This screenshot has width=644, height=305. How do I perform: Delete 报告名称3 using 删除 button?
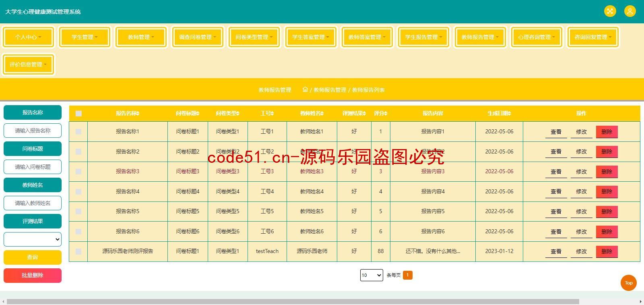pos(607,172)
